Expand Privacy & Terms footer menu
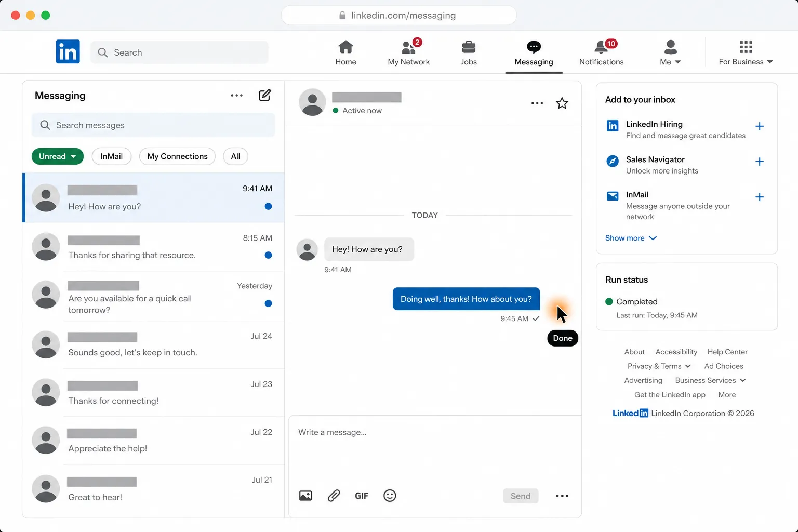The image size is (798, 532). (x=659, y=366)
